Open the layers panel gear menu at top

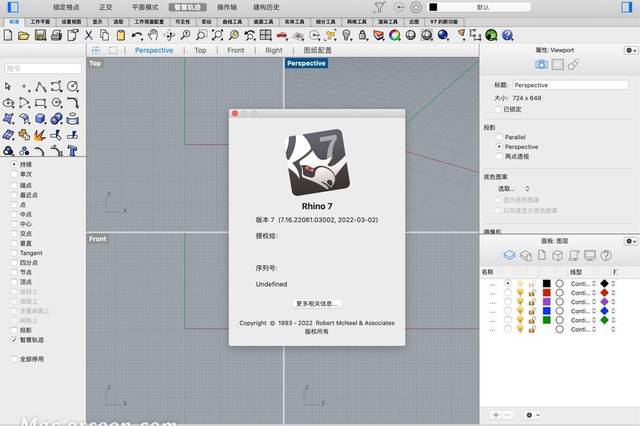coord(631,241)
